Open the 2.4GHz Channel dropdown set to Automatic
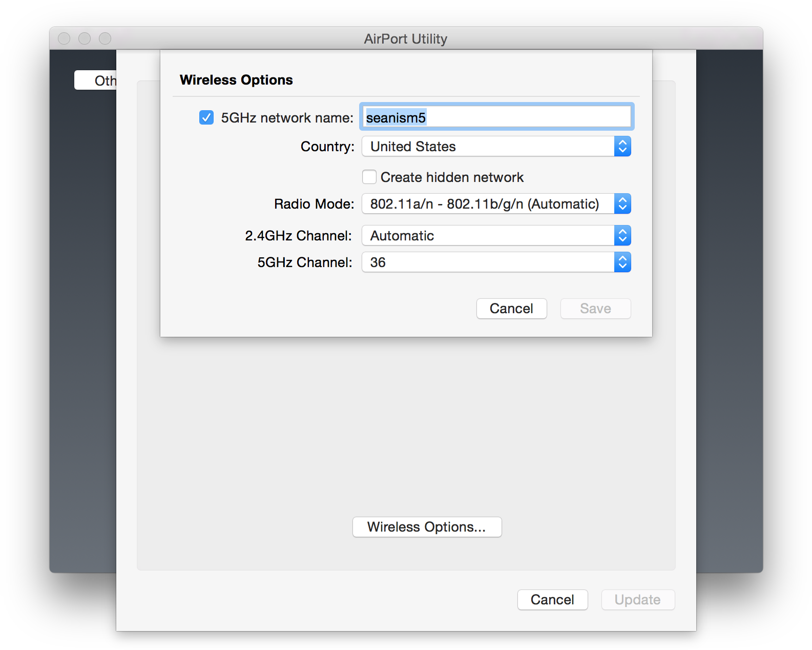Image resolution: width=812 pixels, height=650 pixels. tap(495, 236)
